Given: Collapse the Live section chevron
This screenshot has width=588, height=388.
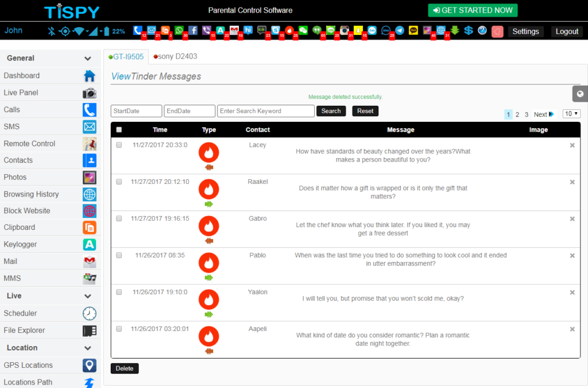Looking at the screenshot, I should click(88, 296).
